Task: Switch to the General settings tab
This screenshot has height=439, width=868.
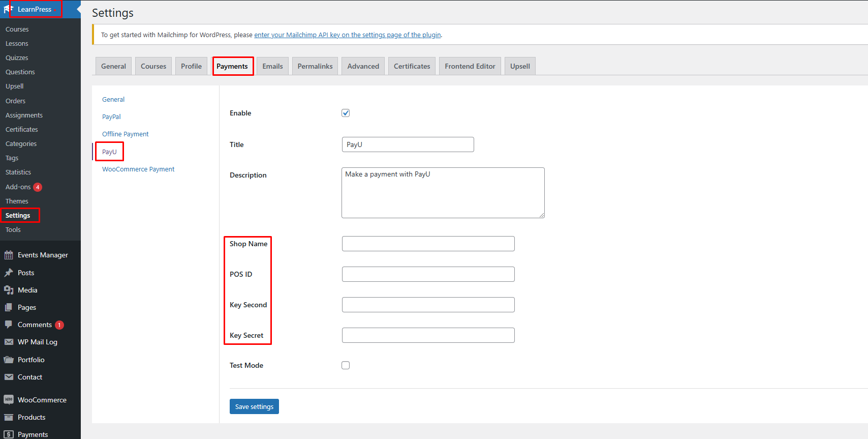Action: point(113,66)
